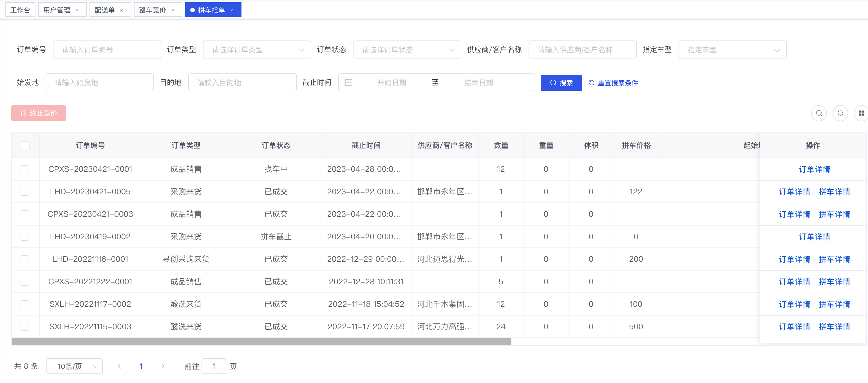Focus the 目的地 input field
The height and width of the screenshot is (383, 868).
click(x=242, y=82)
